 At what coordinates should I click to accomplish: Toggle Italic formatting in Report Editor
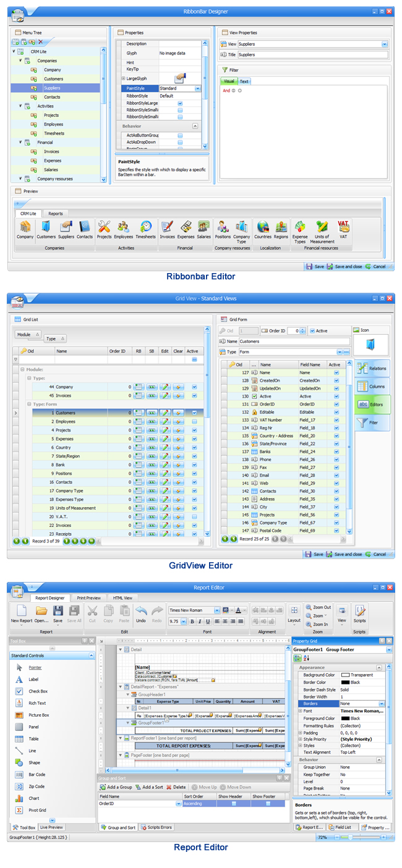coord(200,622)
